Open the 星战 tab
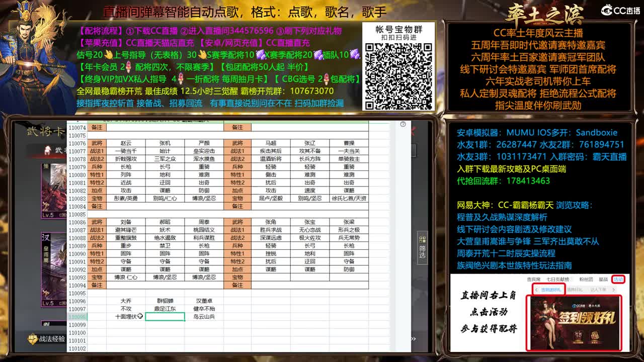The height and width of the screenshot is (362, 644). (603, 280)
